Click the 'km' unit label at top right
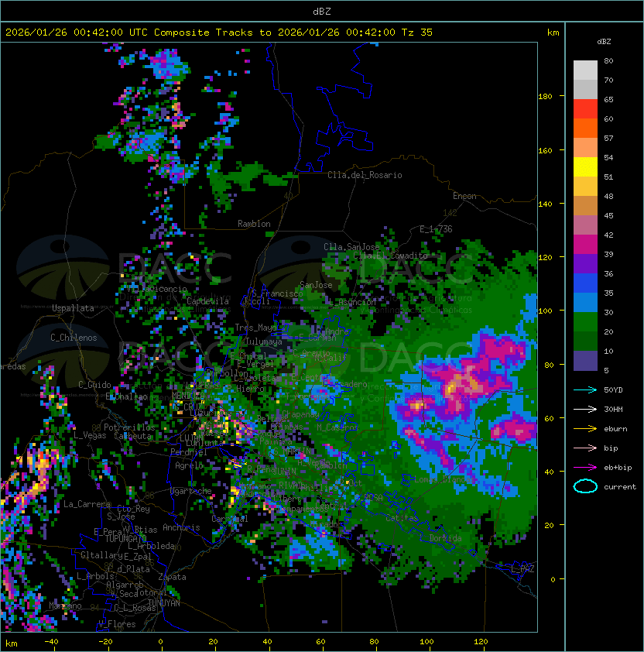The height and width of the screenshot is (652, 644). (553, 33)
